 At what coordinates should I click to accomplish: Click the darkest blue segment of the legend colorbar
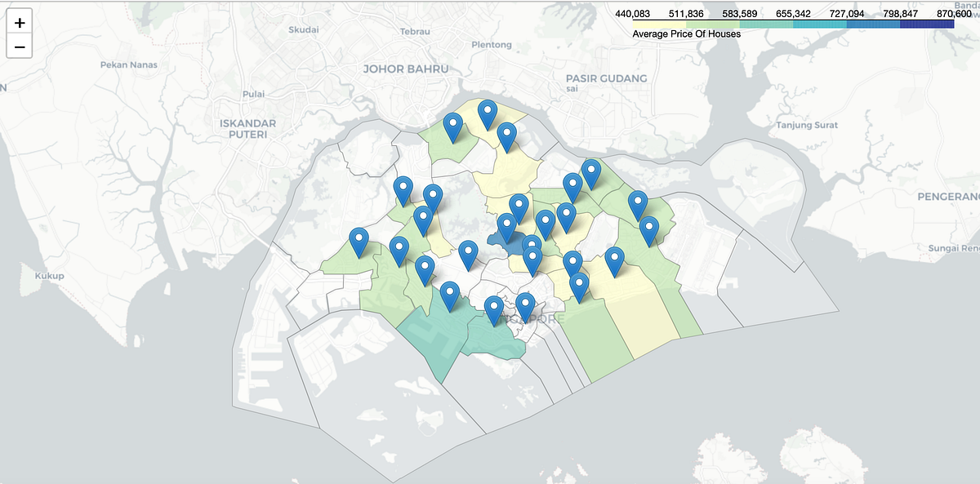click(931, 23)
